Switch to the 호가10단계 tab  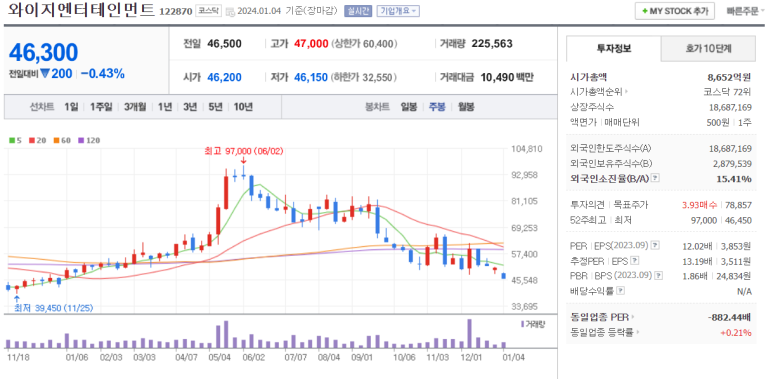click(708, 48)
